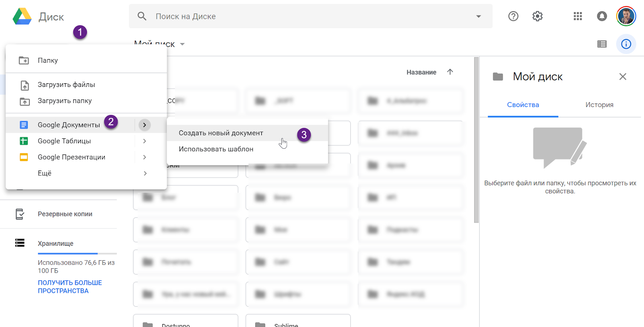Select Google Презентации menu entry

click(x=70, y=157)
